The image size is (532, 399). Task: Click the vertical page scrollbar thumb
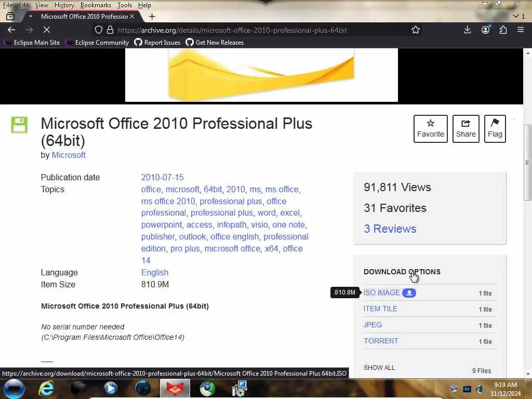[528, 163]
